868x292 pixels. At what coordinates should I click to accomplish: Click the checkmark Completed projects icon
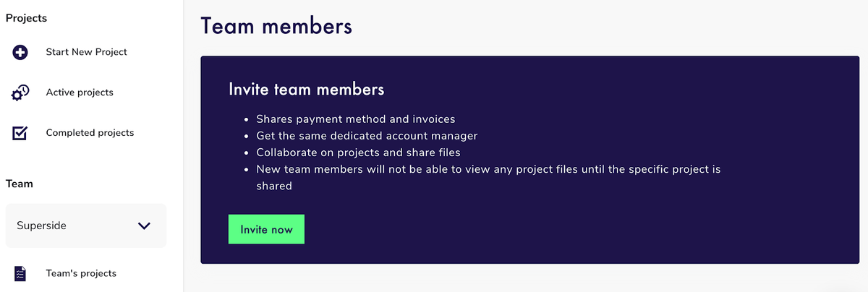click(20, 133)
